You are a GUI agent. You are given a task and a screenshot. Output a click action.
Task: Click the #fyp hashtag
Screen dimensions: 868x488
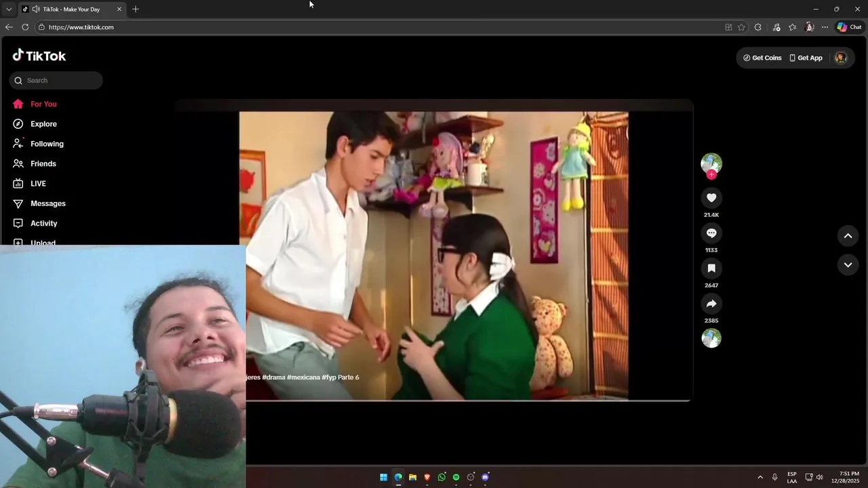pos(329,378)
